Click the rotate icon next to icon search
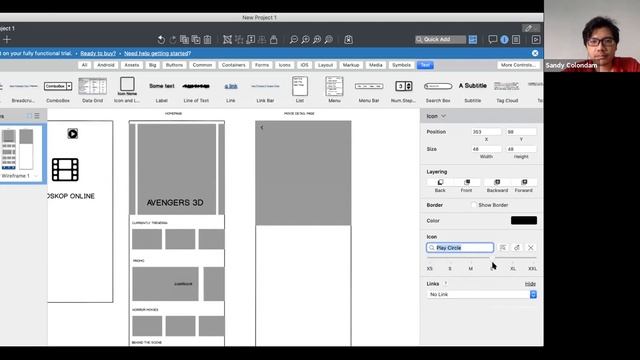This screenshot has height=360, width=640. 517,248
